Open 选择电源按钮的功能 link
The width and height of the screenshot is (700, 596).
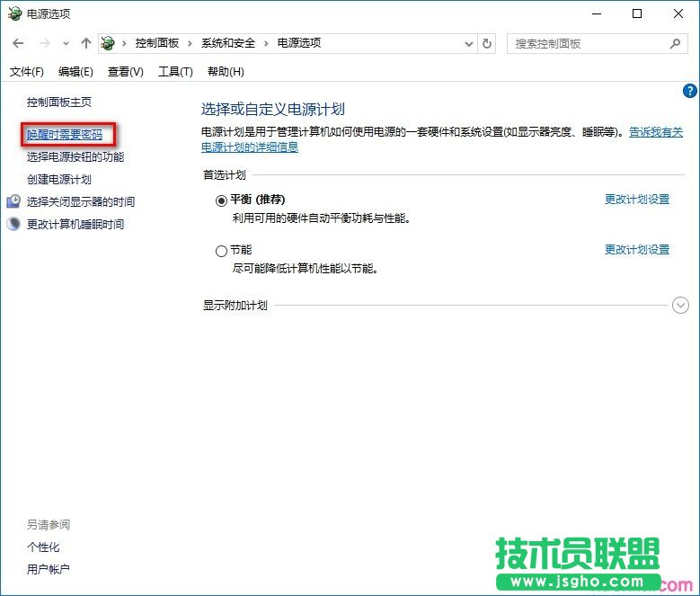(75, 157)
